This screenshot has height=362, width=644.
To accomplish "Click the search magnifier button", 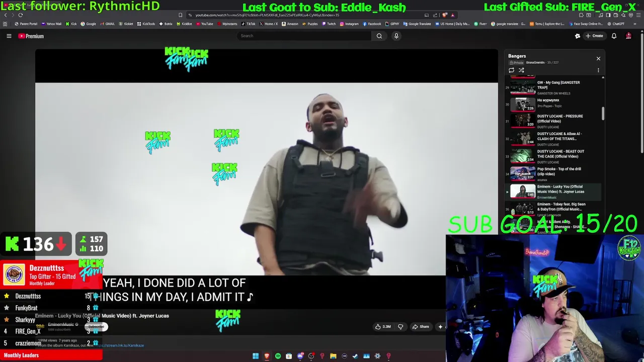I will tap(379, 36).
